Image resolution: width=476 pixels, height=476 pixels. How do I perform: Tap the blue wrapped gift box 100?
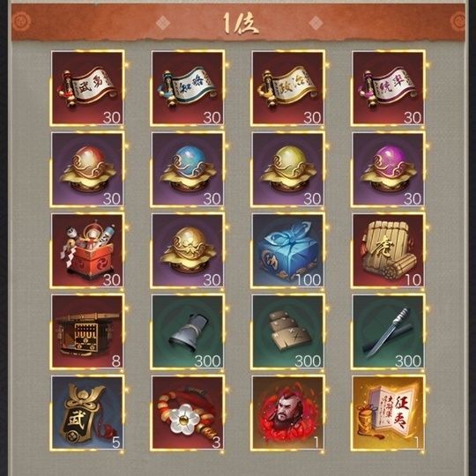(x=287, y=250)
